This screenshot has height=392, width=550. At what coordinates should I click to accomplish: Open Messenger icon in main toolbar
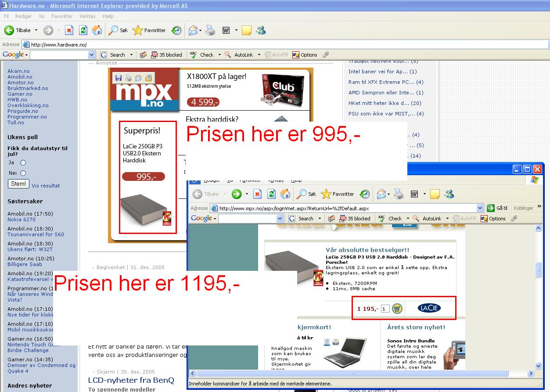pyautogui.click(x=261, y=30)
